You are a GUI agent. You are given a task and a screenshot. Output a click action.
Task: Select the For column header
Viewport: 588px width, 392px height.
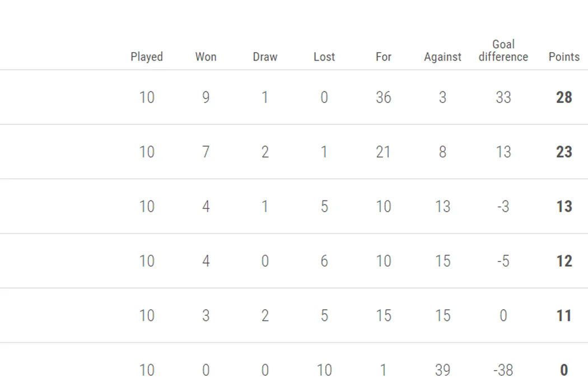[x=384, y=57]
